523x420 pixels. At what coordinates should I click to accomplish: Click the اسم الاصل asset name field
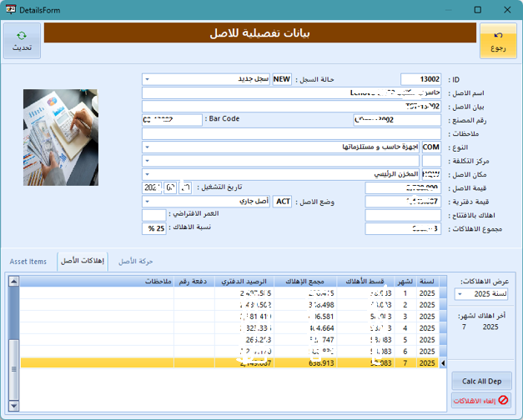click(x=291, y=93)
